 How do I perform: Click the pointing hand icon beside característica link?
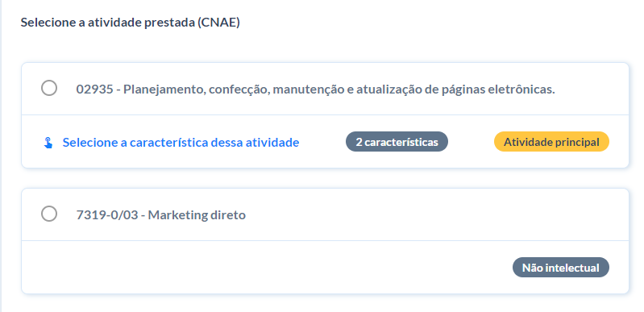point(48,143)
